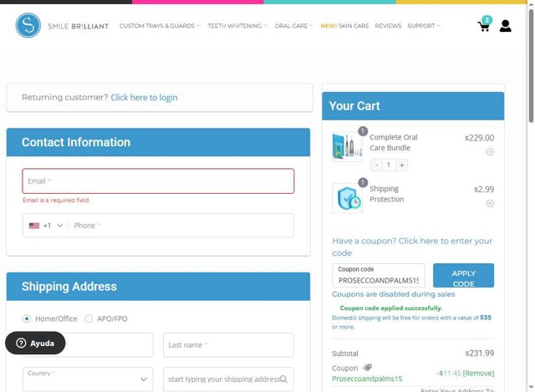Click the Complete Oral Care Bundle name
535x392 pixels.
[394, 143]
